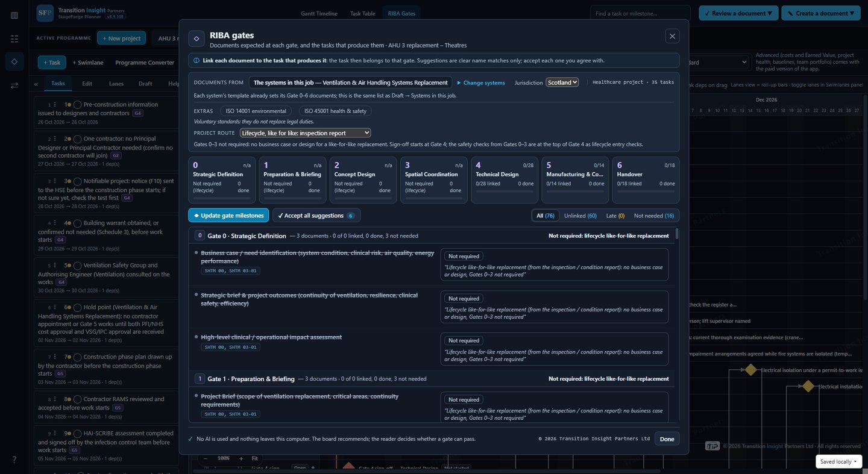The width and height of the screenshot is (868, 474).
Task: Mark task 2 One contractor as complete
Action: click(78, 139)
